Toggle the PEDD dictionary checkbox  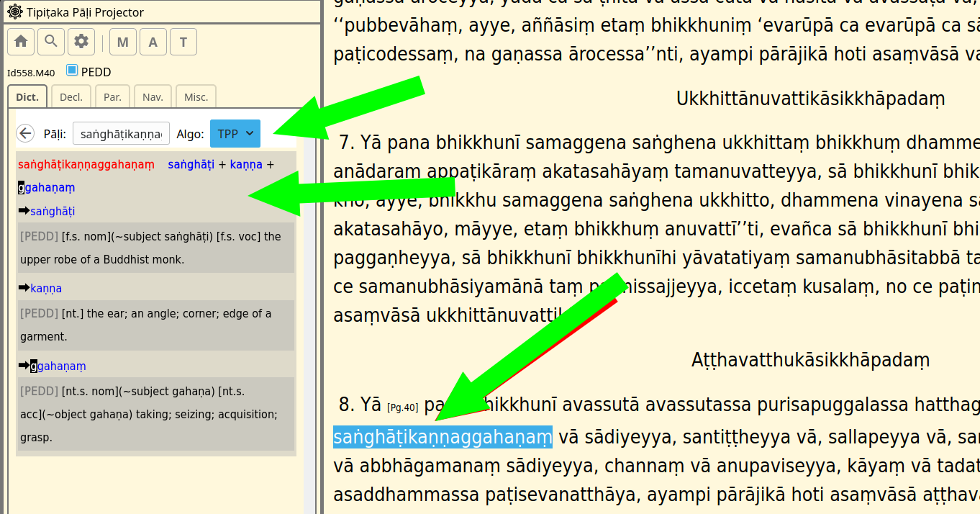72,71
